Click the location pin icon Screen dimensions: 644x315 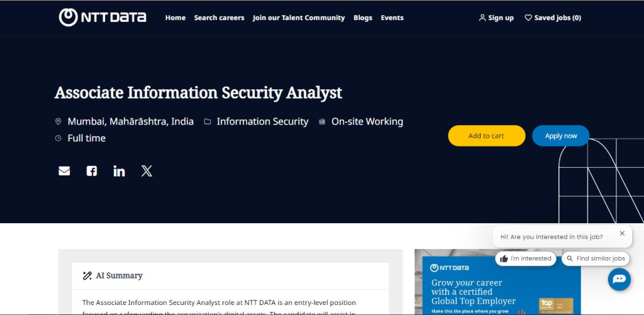(x=58, y=121)
